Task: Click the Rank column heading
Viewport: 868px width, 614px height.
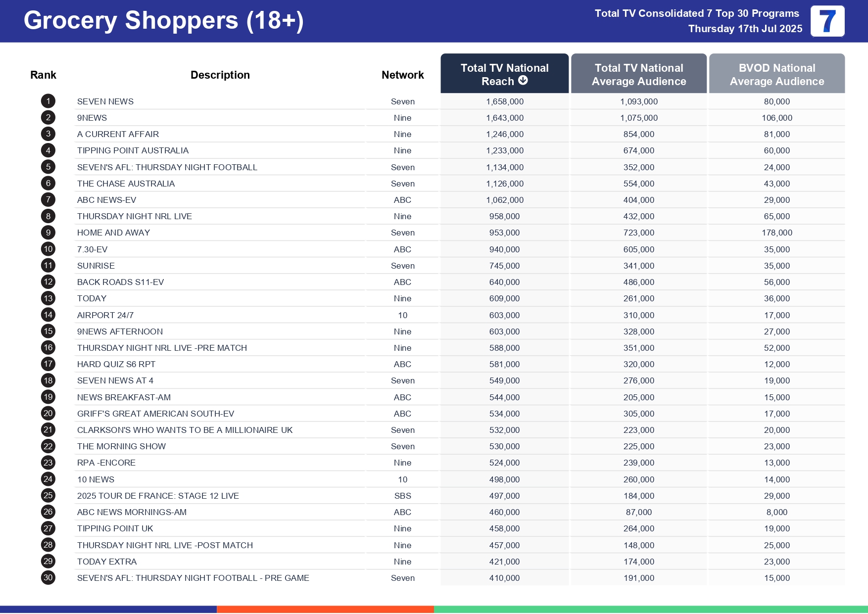Action: [x=43, y=75]
